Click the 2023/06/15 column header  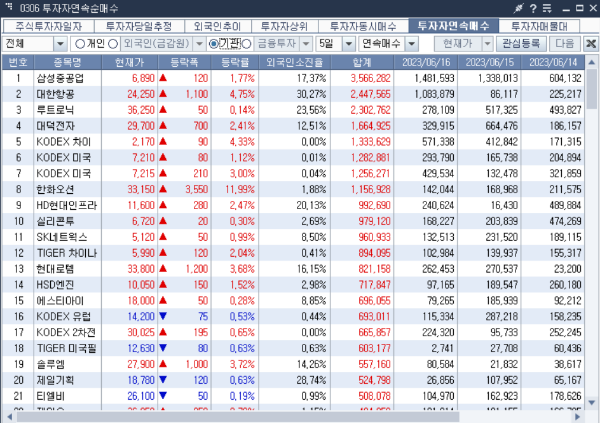(x=489, y=62)
